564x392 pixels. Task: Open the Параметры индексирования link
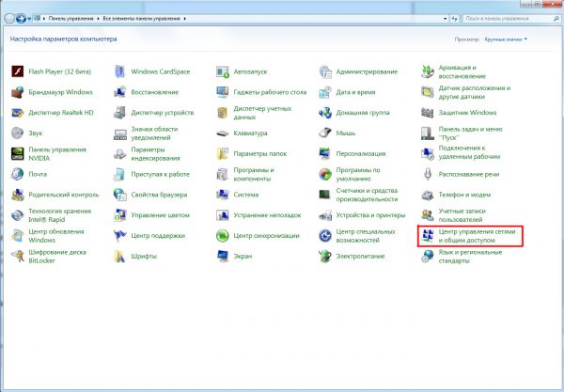(155, 154)
